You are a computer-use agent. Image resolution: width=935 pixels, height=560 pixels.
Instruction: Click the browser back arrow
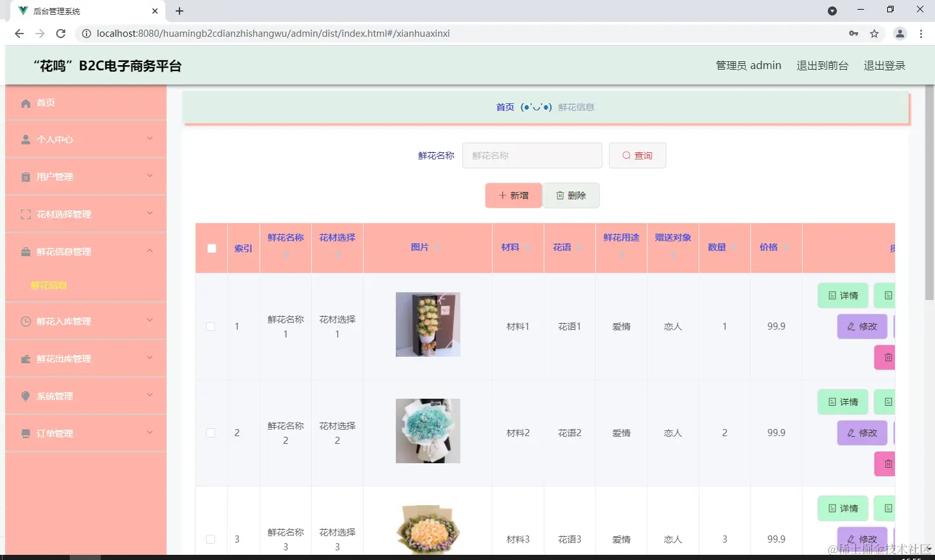coord(19,34)
